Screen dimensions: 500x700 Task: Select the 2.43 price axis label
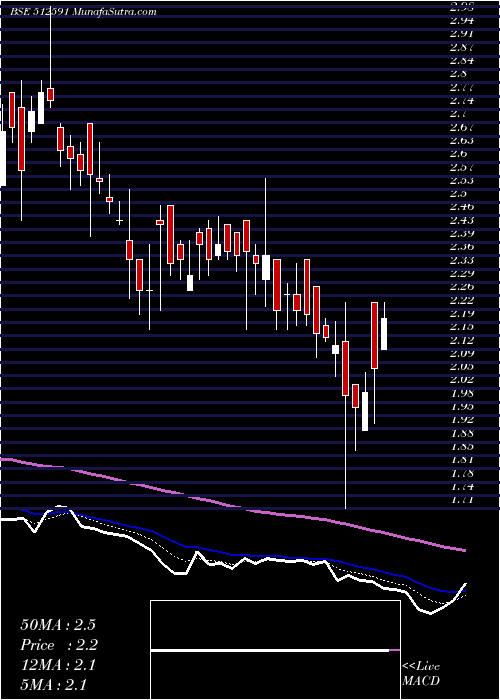point(461,220)
